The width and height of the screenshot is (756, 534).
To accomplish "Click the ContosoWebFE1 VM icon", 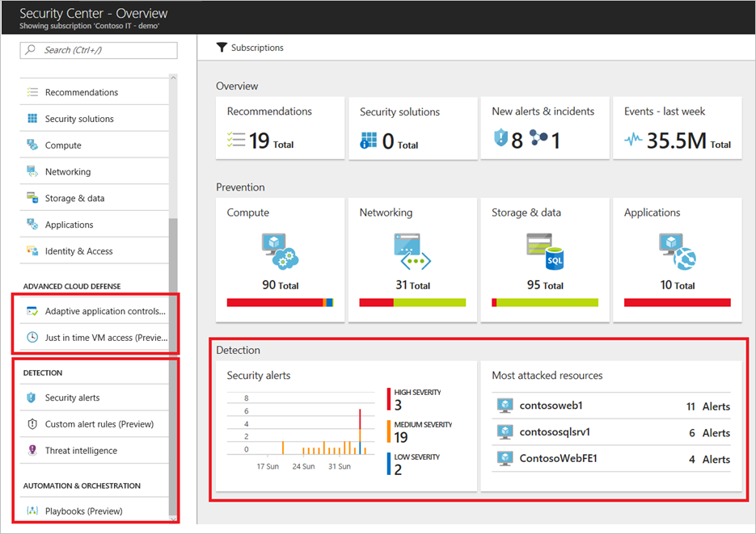I will pyautogui.click(x=505, y=458).
